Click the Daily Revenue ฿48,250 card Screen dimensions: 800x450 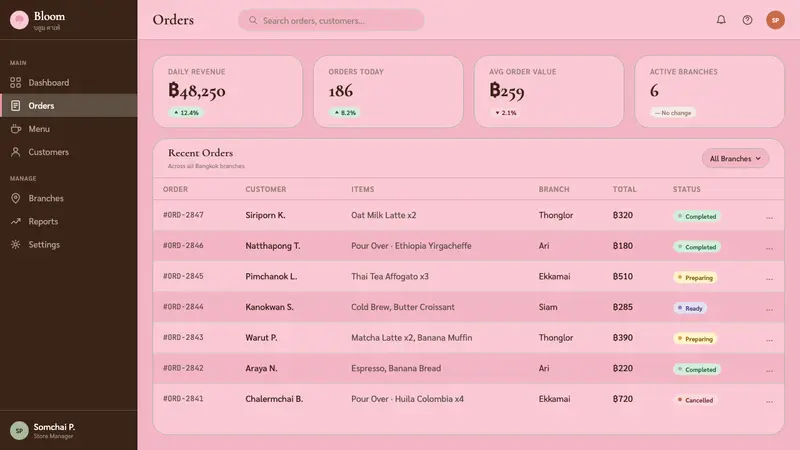click(x=228, y=91)
